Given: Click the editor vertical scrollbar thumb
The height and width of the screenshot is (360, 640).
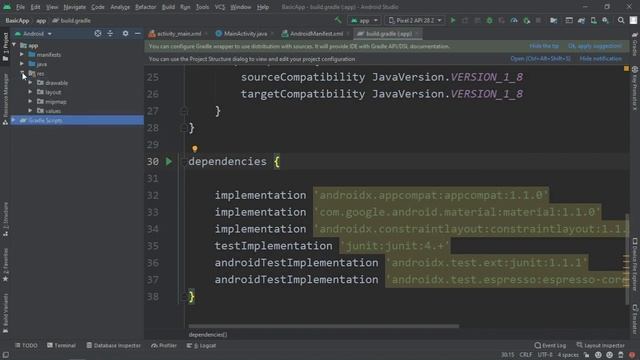Looking at the screenshot, I should click(627, 259).
